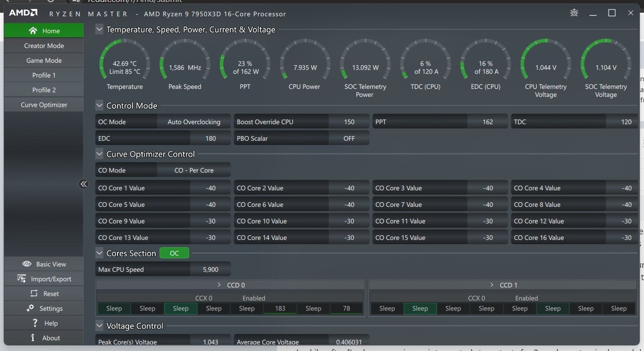Collapse the Curve Optimizer Control section
This screenshot has height=351, width=644.
click(99, 154)
